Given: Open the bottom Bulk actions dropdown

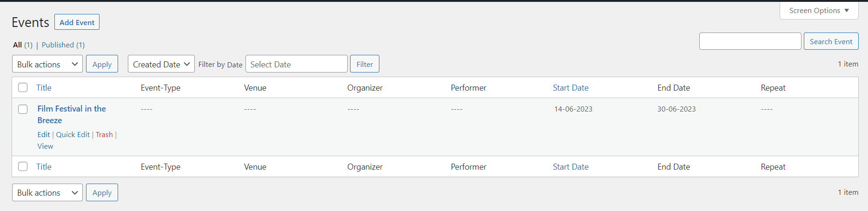Looking at the screenshot, I should point(47,192).
